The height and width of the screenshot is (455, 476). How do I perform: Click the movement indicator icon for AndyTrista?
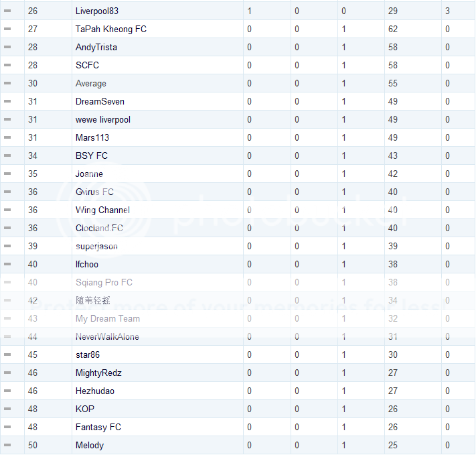7,48
